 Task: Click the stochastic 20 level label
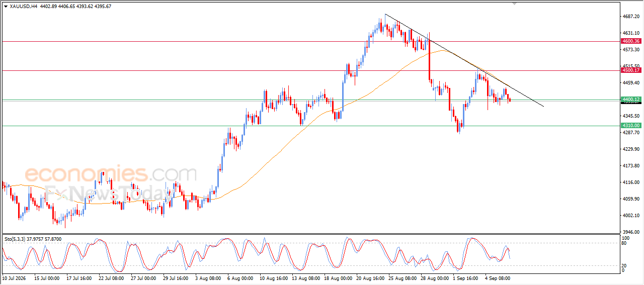click(x=624, y=265)
